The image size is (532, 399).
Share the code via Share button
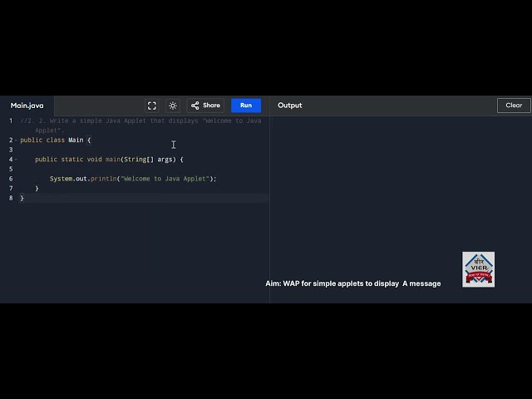click(205, 106)
